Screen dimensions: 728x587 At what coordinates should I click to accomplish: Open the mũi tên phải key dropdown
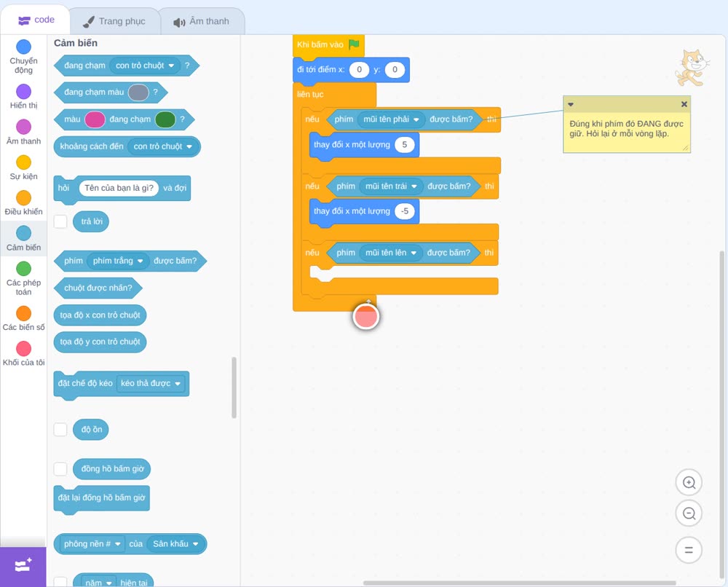click(391, 119)
